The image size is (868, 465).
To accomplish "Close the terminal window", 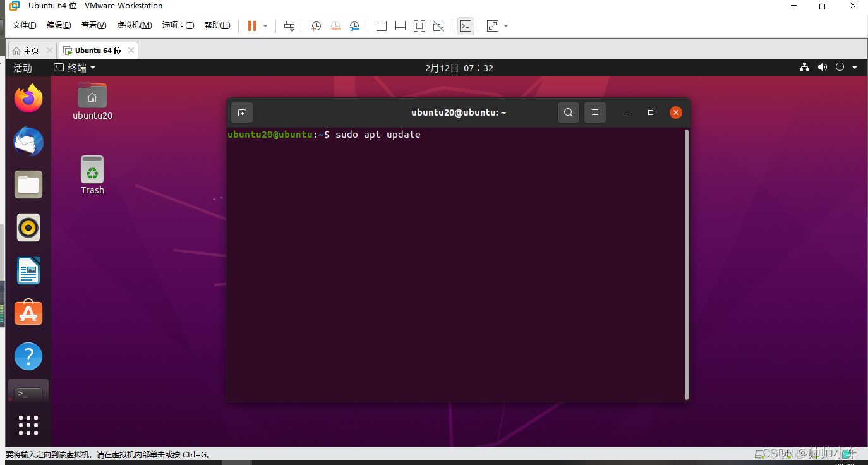I will tap(676, 112).
